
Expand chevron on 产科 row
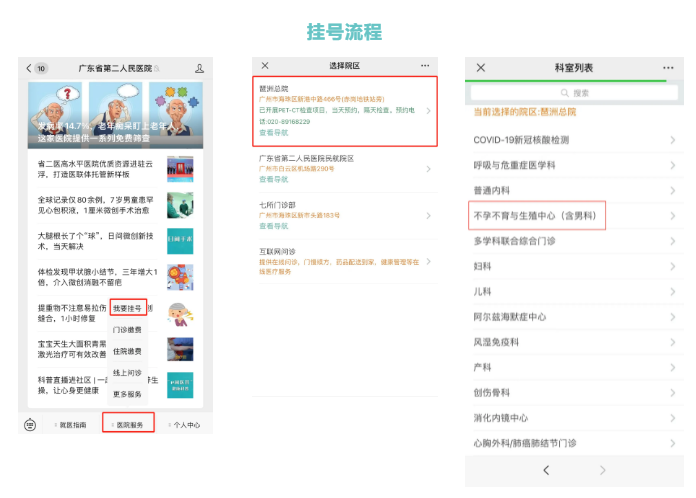tap(673, 368)
